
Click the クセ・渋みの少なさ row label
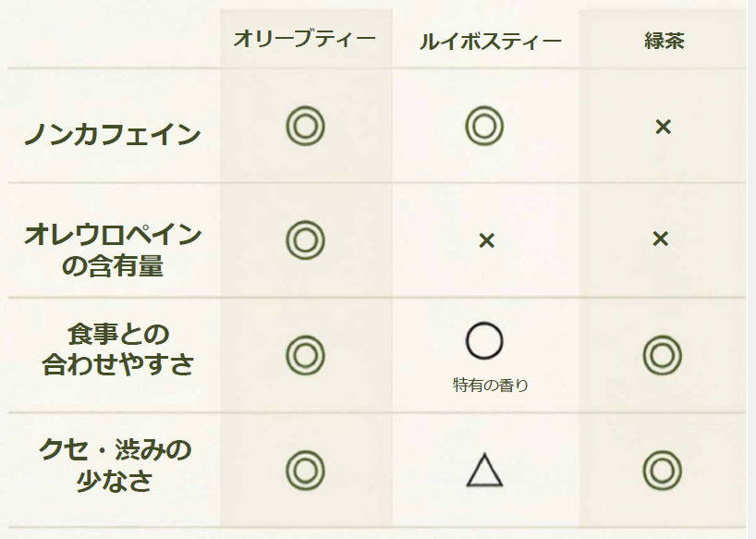[x=116, y=465]
